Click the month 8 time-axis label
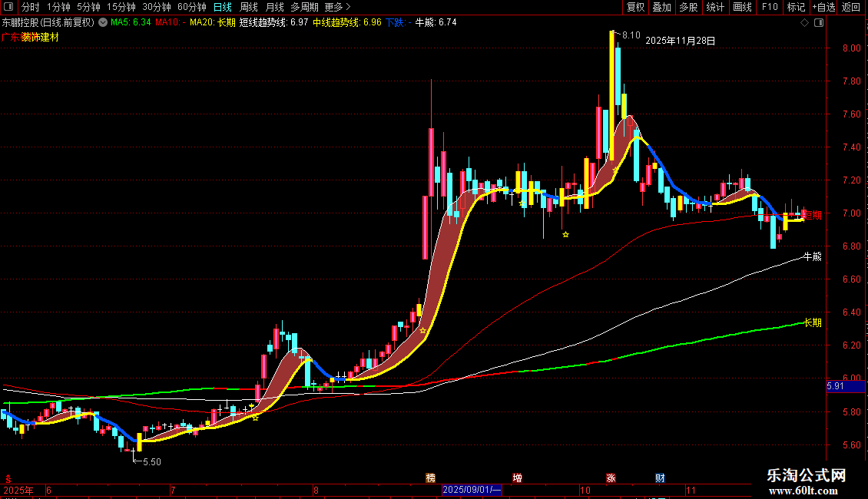Screen dimensions: 868x499 click(316, 490)
